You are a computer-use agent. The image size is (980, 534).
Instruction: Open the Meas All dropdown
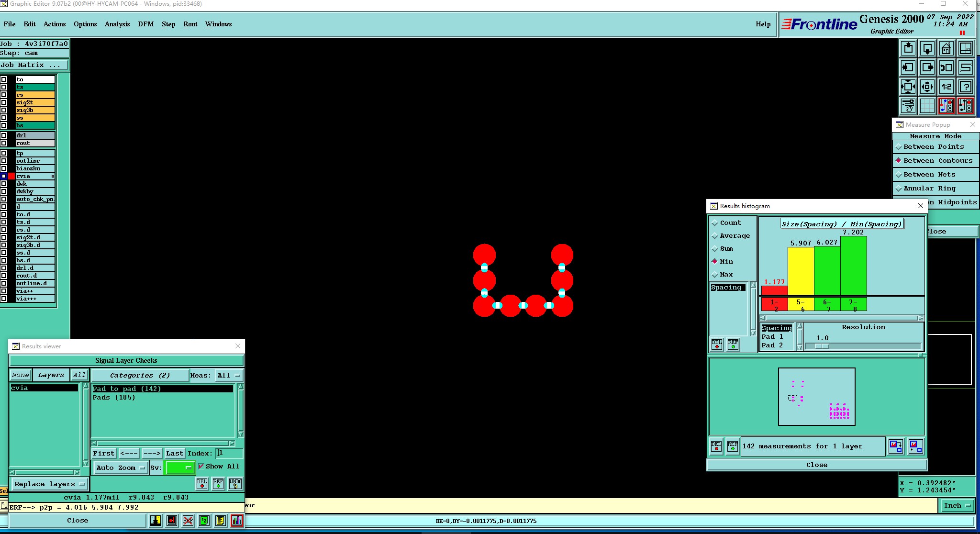tap(229, 376)
